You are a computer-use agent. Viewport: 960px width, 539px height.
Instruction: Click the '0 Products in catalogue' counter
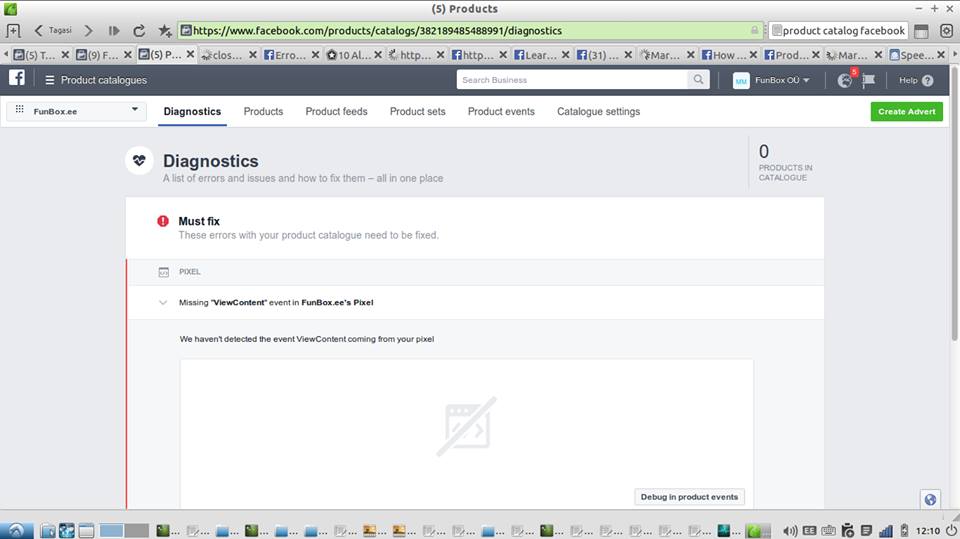(x=786, y=162)
